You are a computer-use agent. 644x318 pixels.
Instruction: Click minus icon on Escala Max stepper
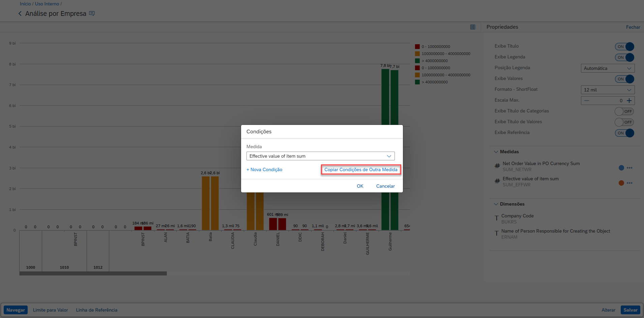587,101
